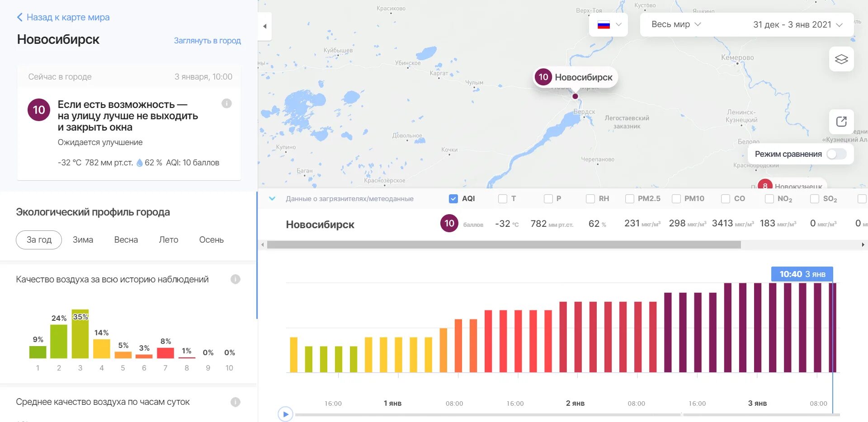Open the 'Весь мир' region dropdown
This screenshot has height=422, width=868.
click(676, 24)
